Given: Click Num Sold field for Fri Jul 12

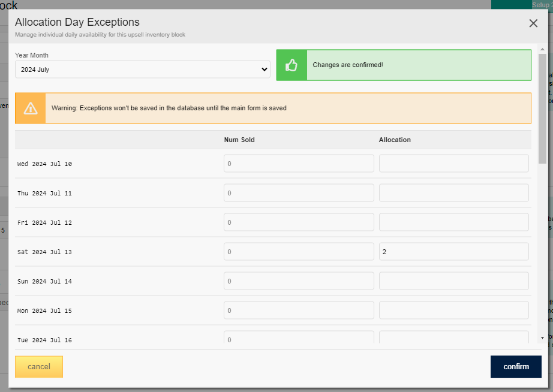Looking at the screenshot, I should pos(299,222).
